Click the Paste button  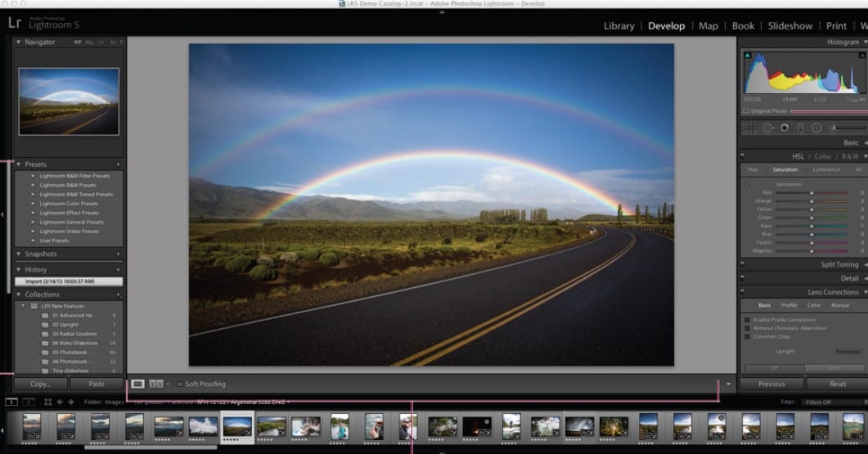click(x=97, y=384)
